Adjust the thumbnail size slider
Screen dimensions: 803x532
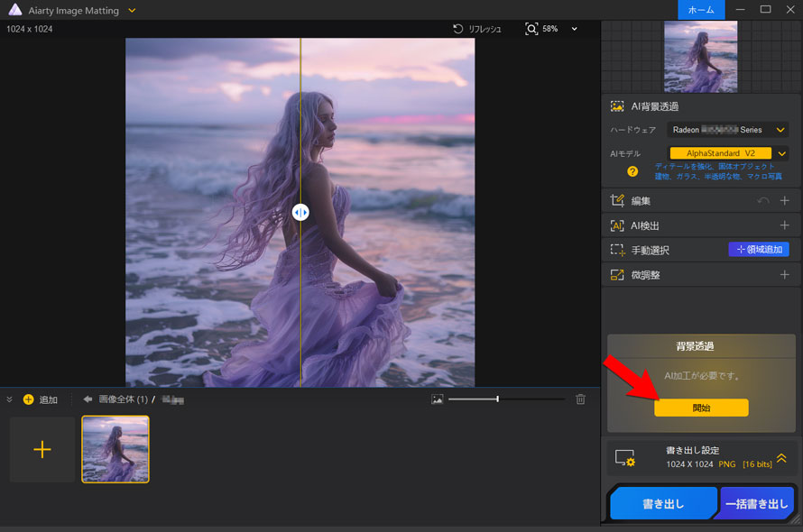pos(497,399)
